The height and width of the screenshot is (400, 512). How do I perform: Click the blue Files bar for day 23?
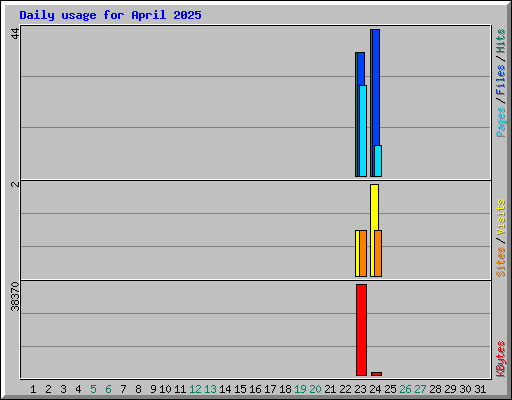[361, 69]
